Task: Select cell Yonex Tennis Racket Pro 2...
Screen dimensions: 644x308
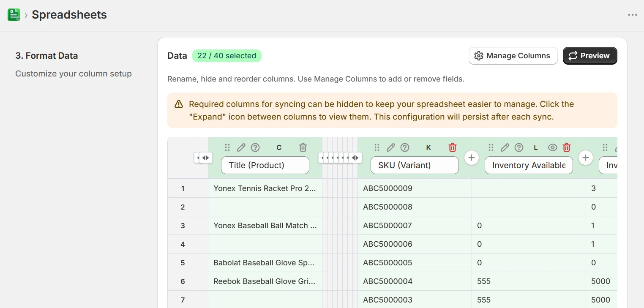Action: (x=265, y=188)
